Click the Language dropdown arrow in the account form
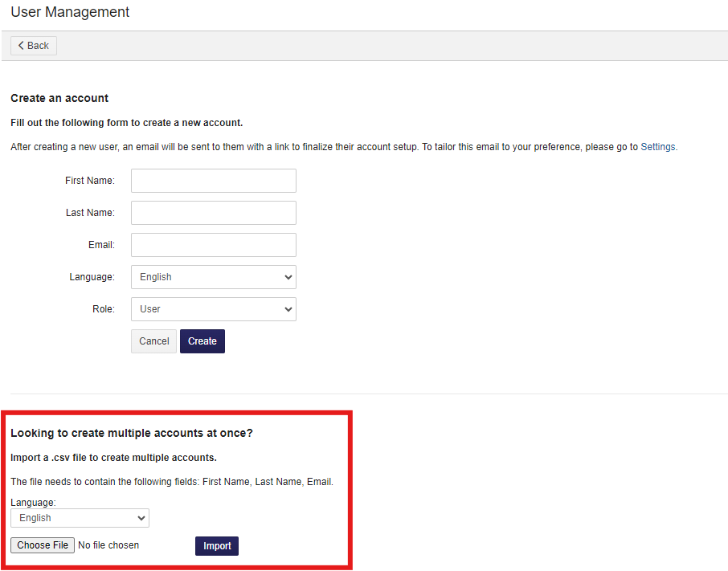This screenshot has height=571, width=728. coord(287,277)
